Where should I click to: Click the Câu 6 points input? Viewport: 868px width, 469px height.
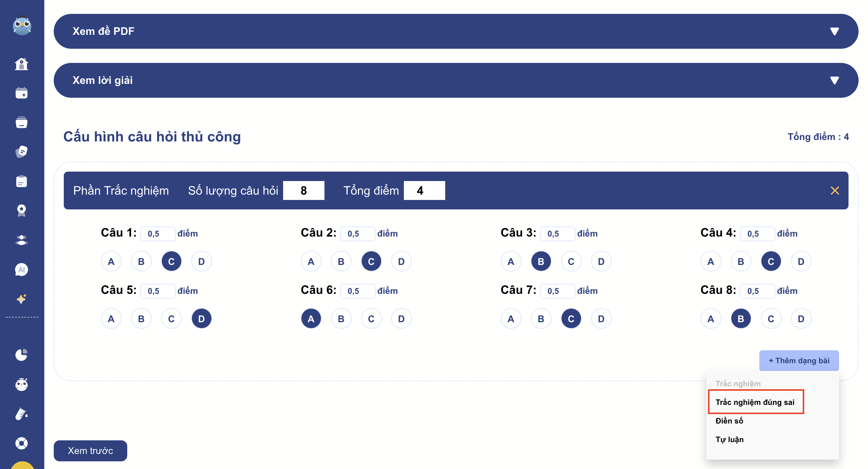point(357,291)
